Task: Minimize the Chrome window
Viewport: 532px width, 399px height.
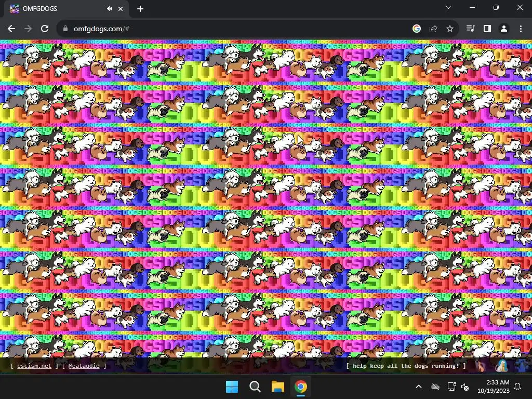Action: click(472, 7)
